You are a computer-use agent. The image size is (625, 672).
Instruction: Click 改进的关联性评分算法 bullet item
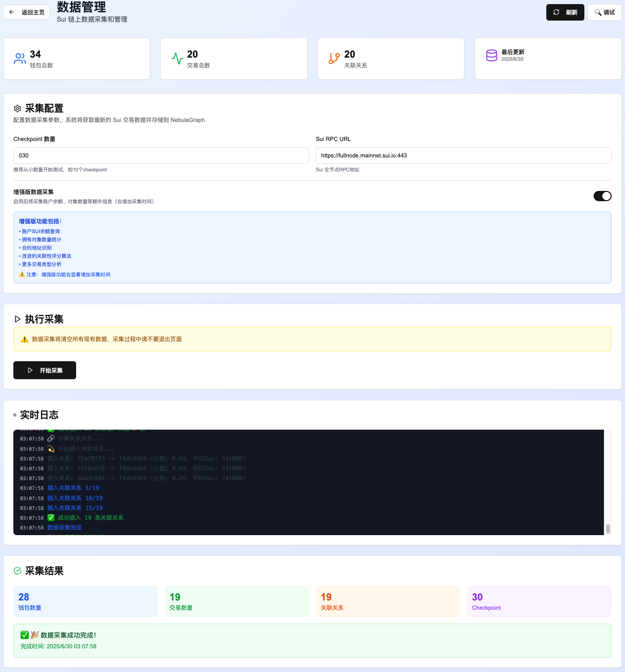pos(45,256)
